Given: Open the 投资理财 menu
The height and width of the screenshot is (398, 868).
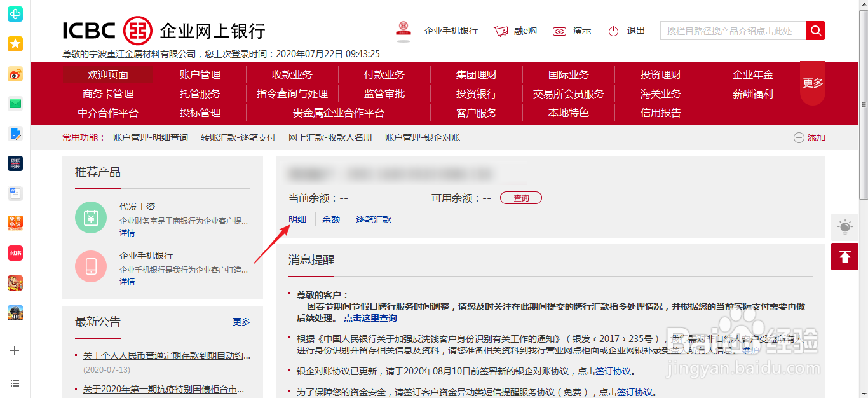Looking at the screenshot, I should click(x=661, y=74).
